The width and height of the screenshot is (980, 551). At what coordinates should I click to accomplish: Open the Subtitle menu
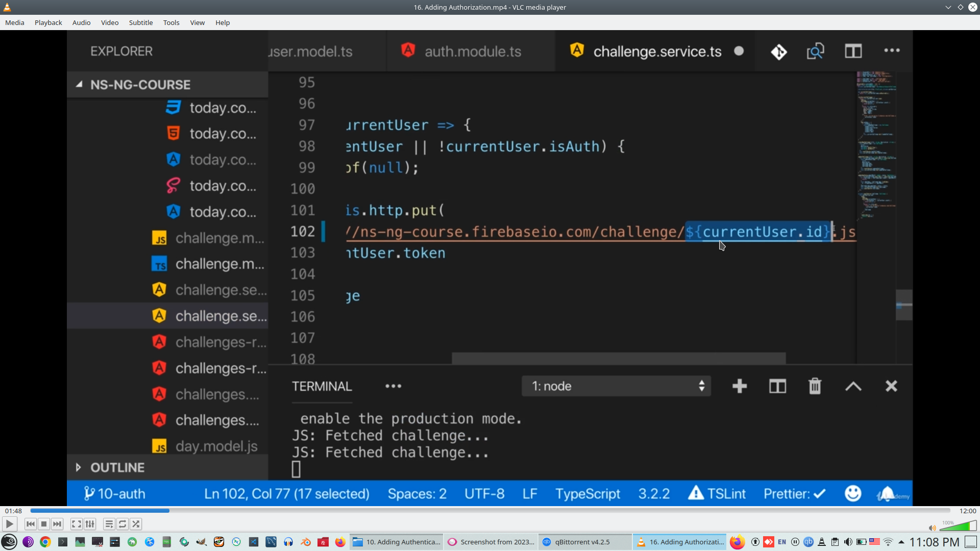pos(140,22)
